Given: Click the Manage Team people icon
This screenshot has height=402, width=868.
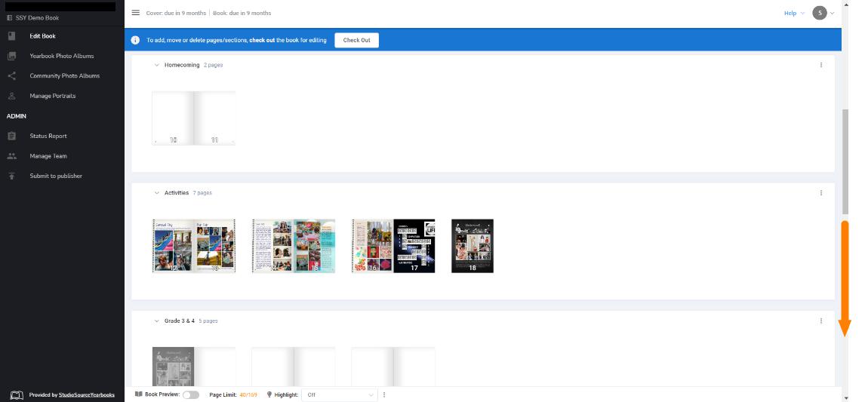Looking at the screenshot, I should [x=11, y=156].
